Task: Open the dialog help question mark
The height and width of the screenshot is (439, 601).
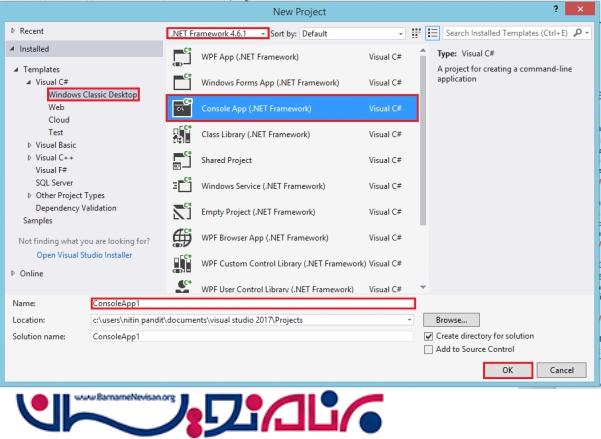Action: pos(556,9)
